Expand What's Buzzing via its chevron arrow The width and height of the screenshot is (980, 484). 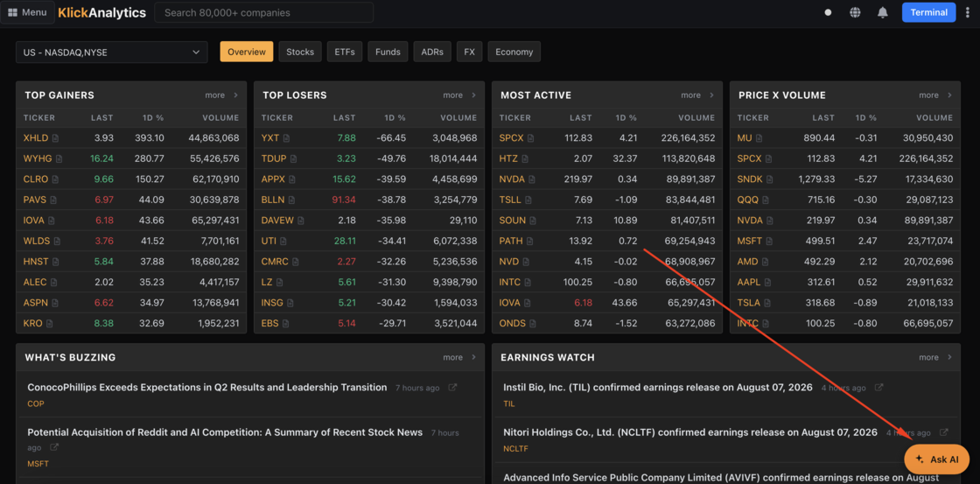pyautogui.click(x=473, y=358)
